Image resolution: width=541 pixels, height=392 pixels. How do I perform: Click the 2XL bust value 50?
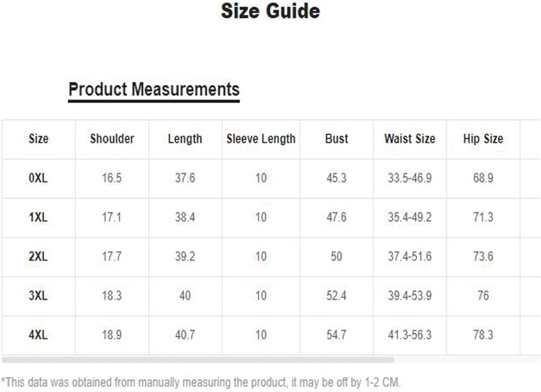point(336,257)
